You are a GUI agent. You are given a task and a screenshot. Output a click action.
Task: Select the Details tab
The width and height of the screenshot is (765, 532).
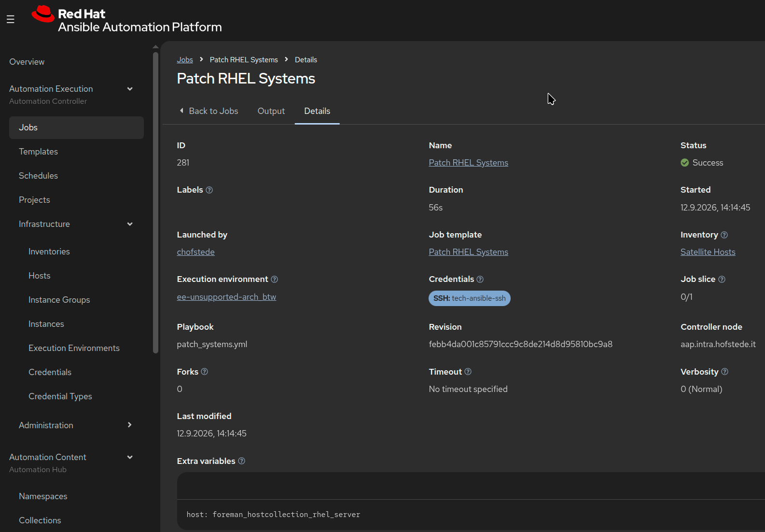(x=317, y=111)
